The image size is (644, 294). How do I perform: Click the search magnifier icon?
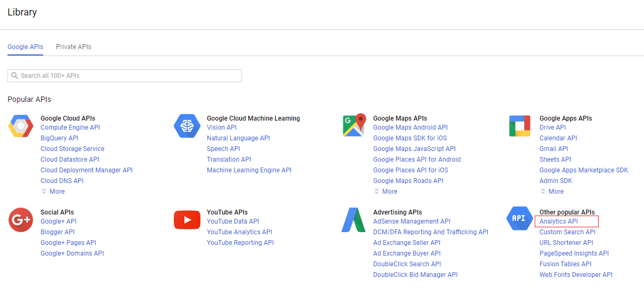click(15, 76)
